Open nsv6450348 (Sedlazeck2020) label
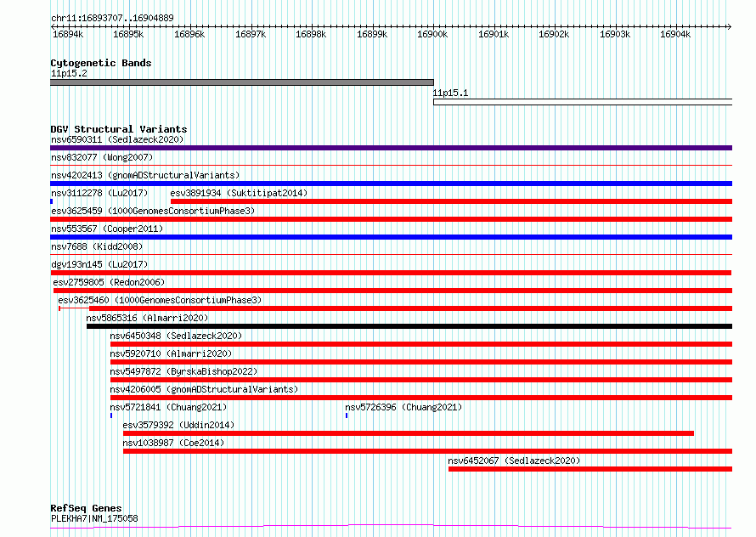The image size is (756, 537). point(176,336)
